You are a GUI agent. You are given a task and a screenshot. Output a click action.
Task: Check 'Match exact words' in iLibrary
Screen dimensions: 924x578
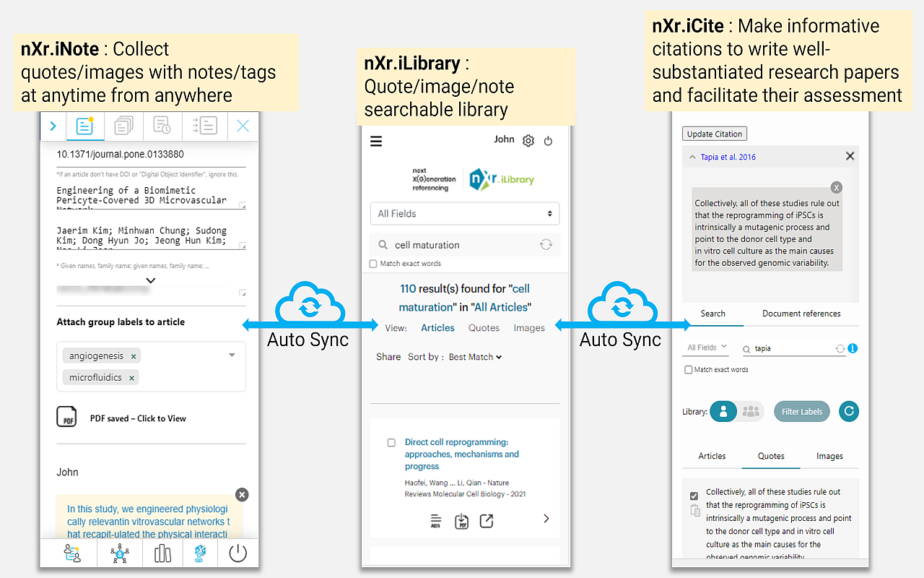click(x=373, y=264)
